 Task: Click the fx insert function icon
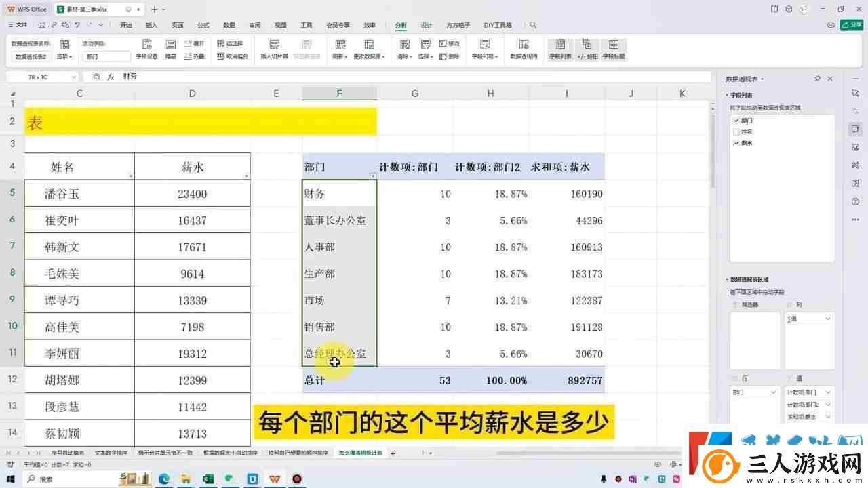tap(111, 77)
